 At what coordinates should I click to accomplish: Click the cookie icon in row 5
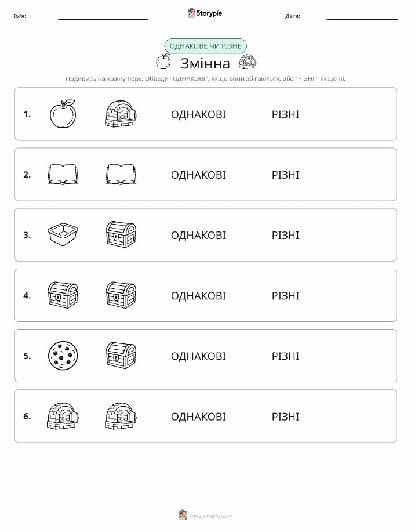[63, 356]
